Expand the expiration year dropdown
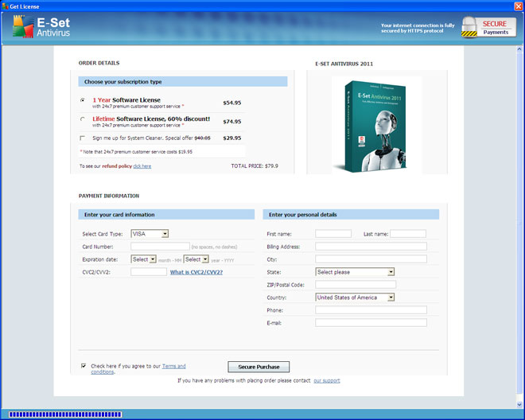This screenshot has width=525, height=420. [196, 259]
